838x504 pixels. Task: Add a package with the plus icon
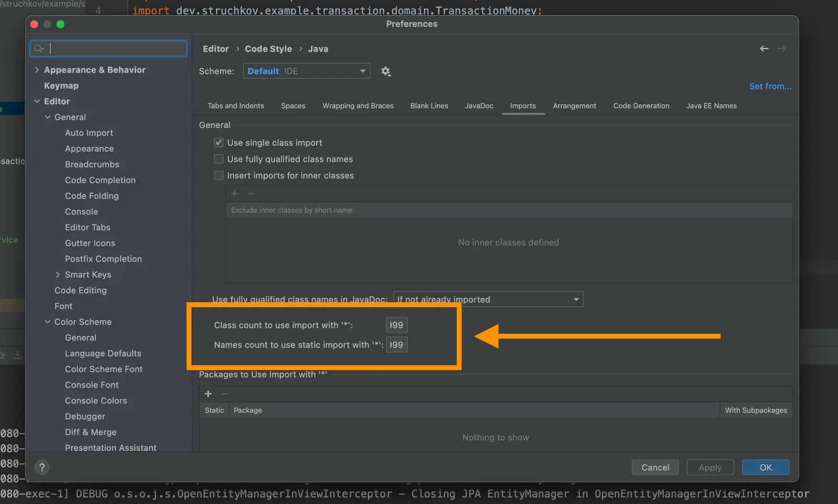208,394
